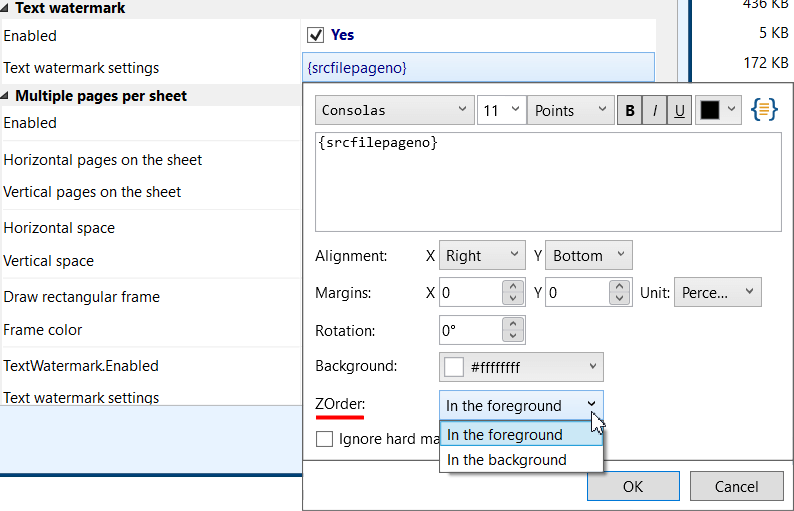794x511 pixels.
Task: Collapse the Text watermark section
Action: pos(7,8)
